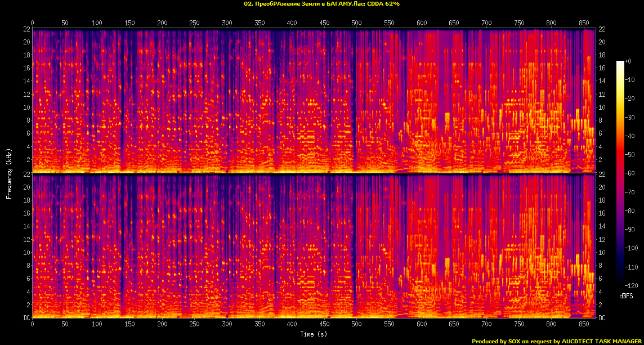Click the 300 tick on top time axis
Image resolution: width=644 pixels, height=345 pixels.
(227, 23)
